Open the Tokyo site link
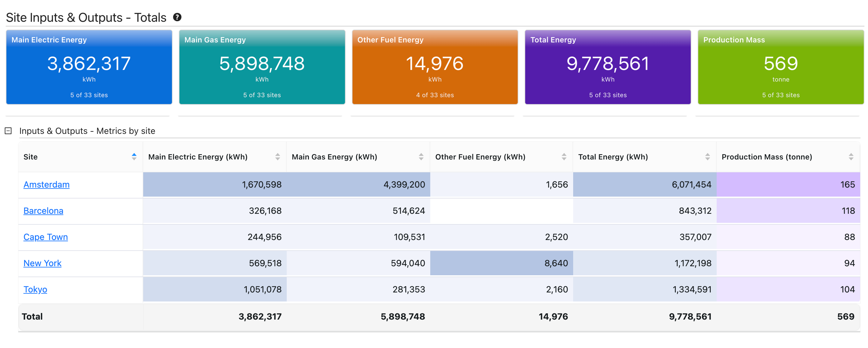 coord(35,289)
